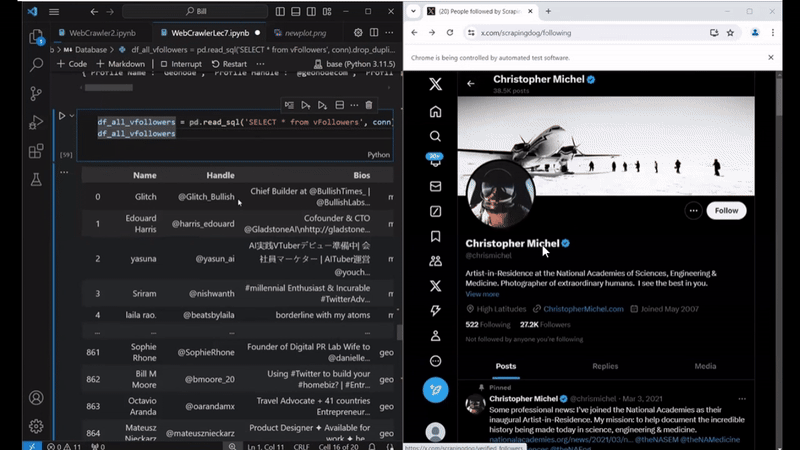The image size is (800, 450).
Task: Switch to WebCrawlerLec7.ipynb tab
Action: pos(210,33)
